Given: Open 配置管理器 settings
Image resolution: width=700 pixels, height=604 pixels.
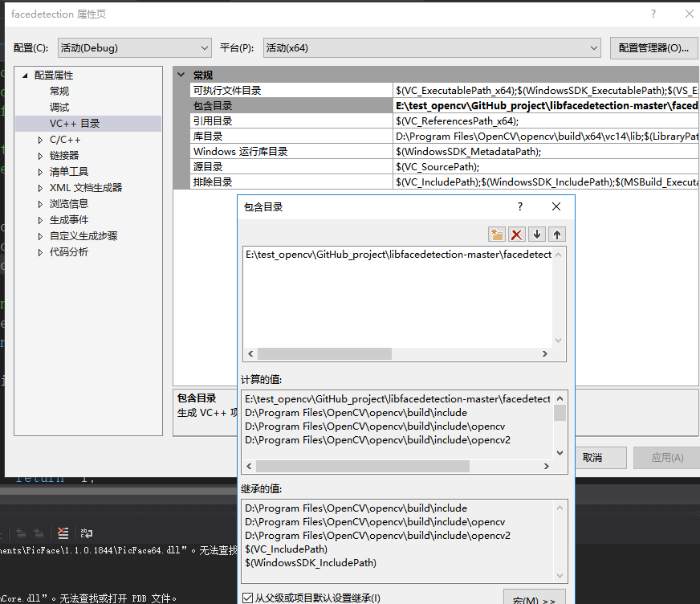Looking at the screenshot, I should (x=653, y=47).
